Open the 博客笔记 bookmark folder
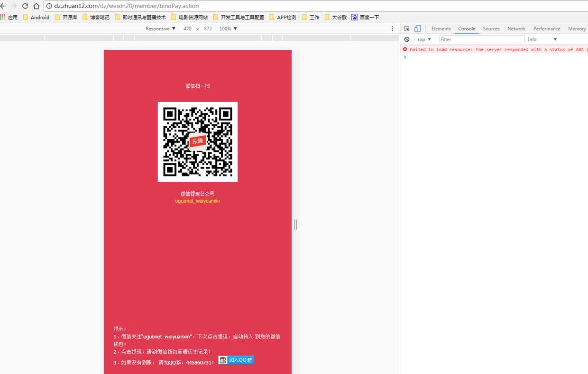Viewport: 588px width, 374px height. tap(96, 18)
